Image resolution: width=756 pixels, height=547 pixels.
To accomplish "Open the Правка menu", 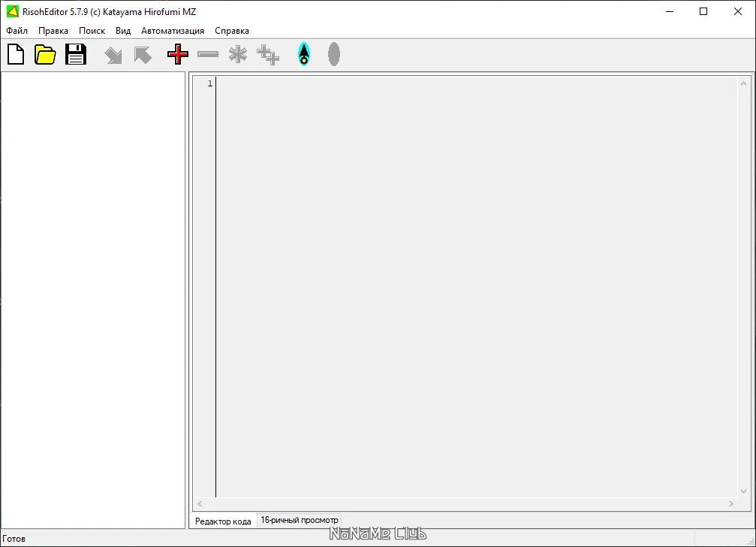I will [x=53, y=31].
